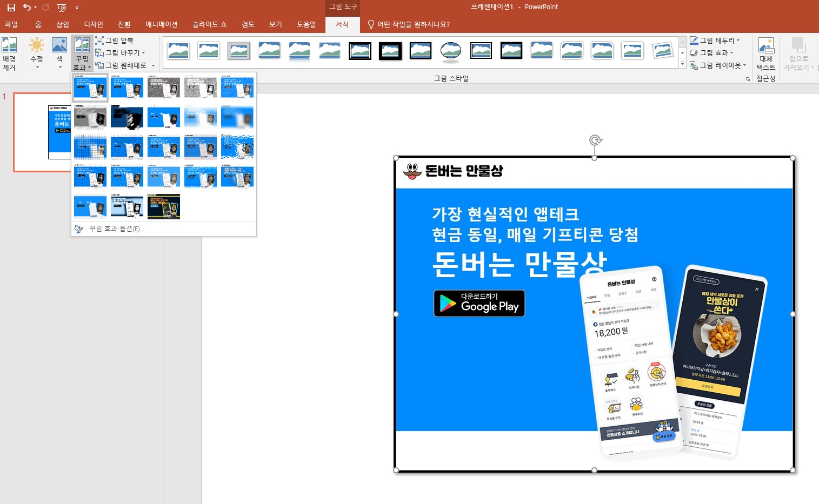The width and height of the screenshot is (819, 504).
Task: Select the 'None' artistic effect (first thumbnail)
Action: tap(90, 88)
